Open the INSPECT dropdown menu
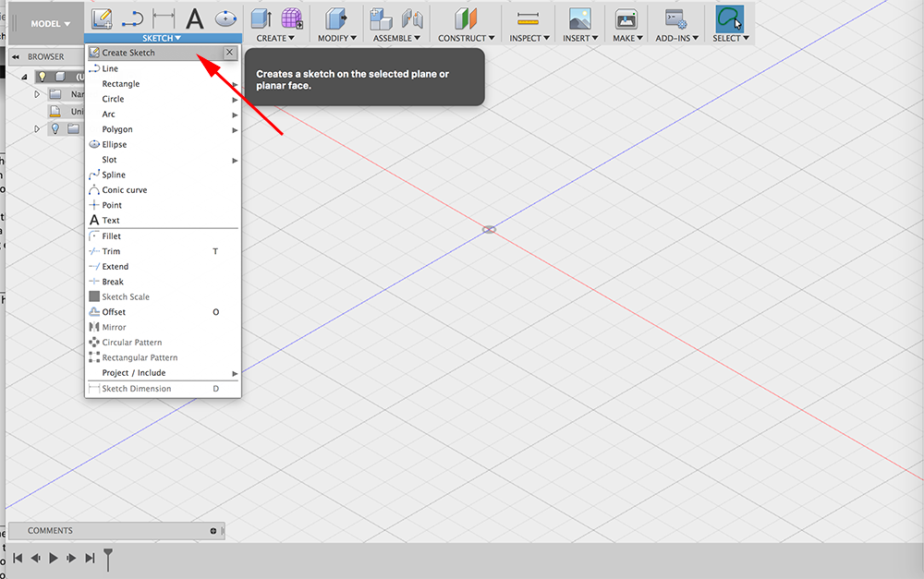The image size is (924, 579). click(529, 38)
